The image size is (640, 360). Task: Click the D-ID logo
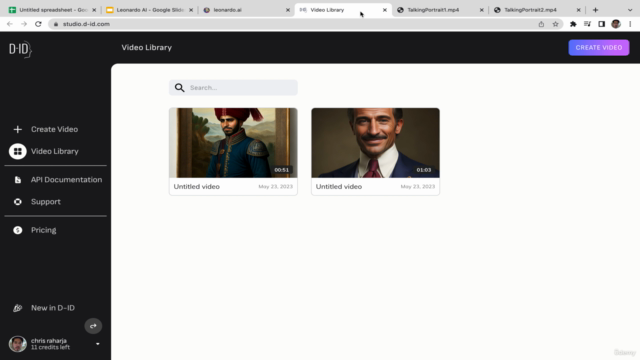[20, 49]
